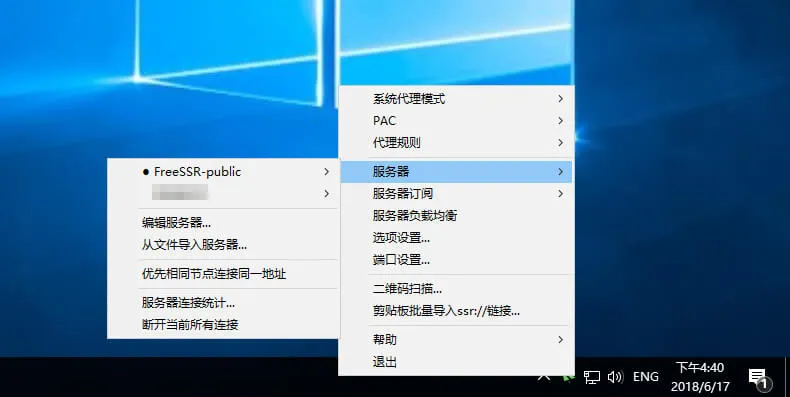
Task: Expand the 系统代理模式 submenu
Action: click(456, 99)
